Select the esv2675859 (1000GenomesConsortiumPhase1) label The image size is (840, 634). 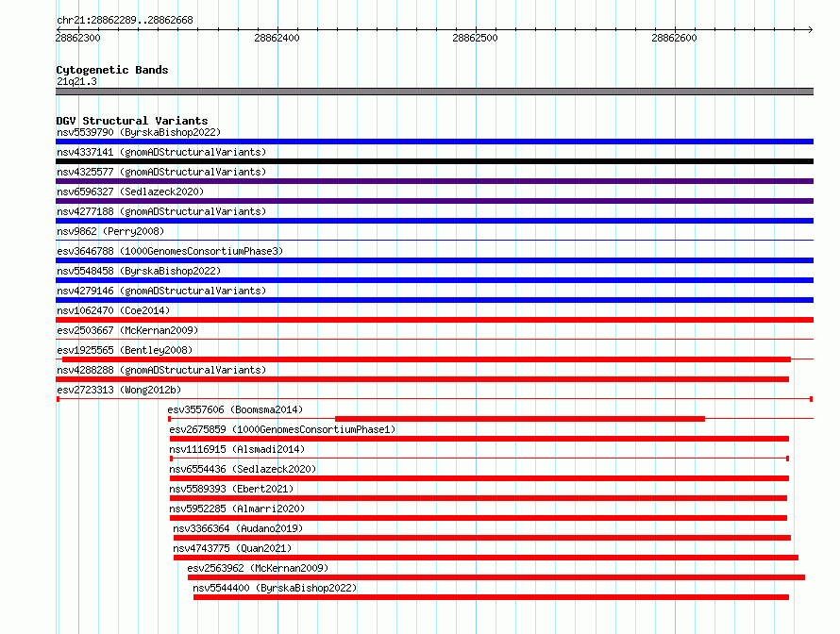[282, 429]
